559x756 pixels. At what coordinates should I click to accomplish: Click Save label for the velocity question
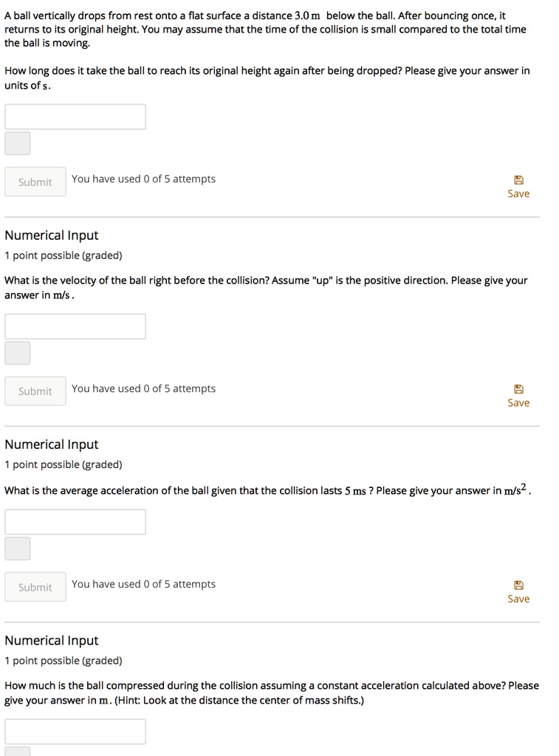click(518, 402)
